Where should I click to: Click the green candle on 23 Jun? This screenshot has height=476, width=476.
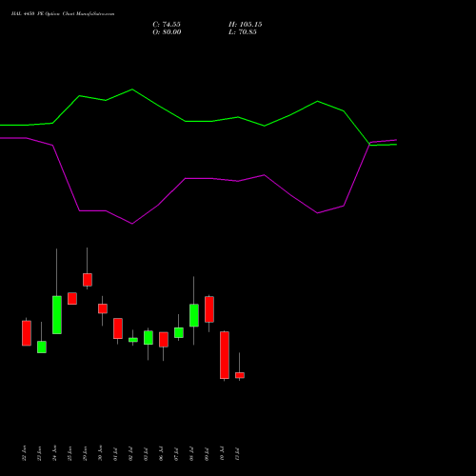click(42, 347)
